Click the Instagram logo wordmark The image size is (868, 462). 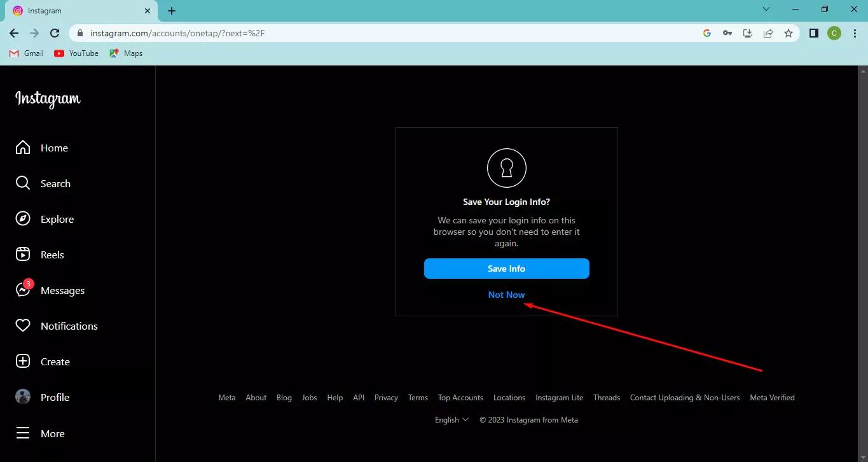[x=48, y=99]
